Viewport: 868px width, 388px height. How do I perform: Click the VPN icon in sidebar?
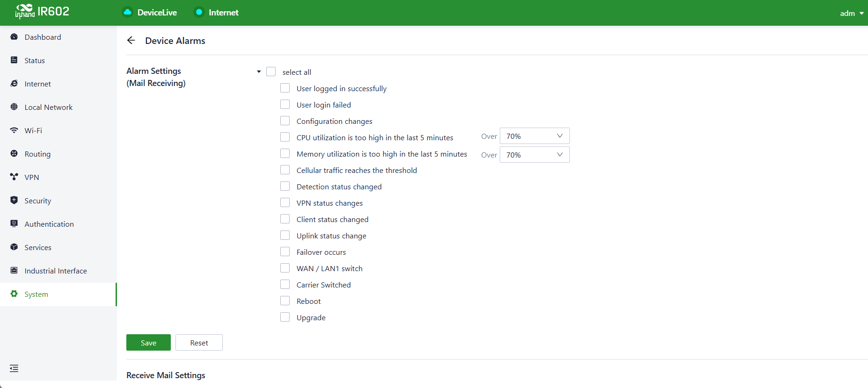click(14, 177)
